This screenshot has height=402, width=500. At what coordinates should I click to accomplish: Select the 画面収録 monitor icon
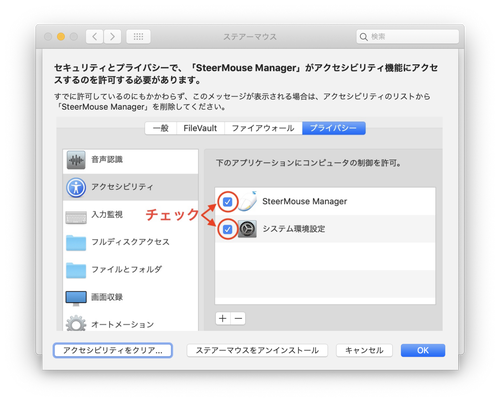click(x=76, y=298)
